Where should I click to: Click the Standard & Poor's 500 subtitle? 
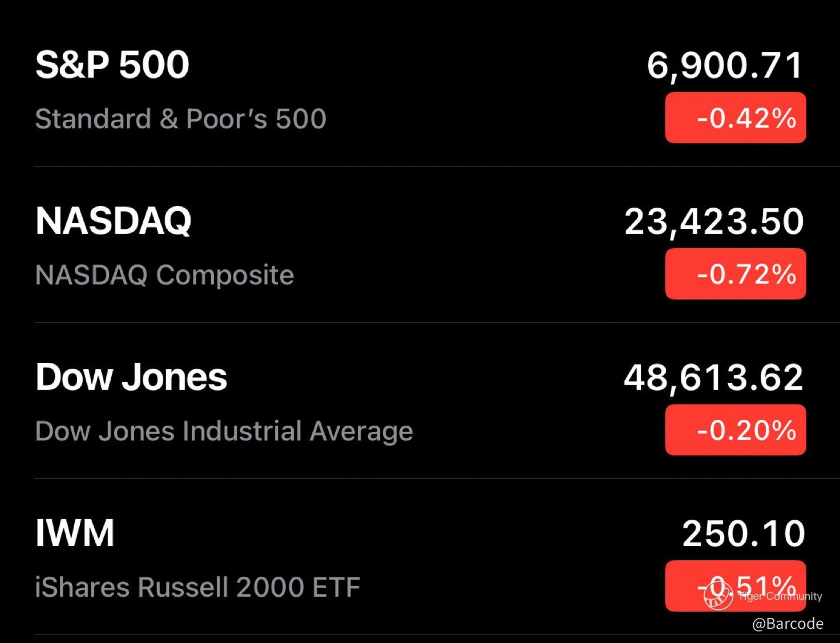tap(180, 119)
